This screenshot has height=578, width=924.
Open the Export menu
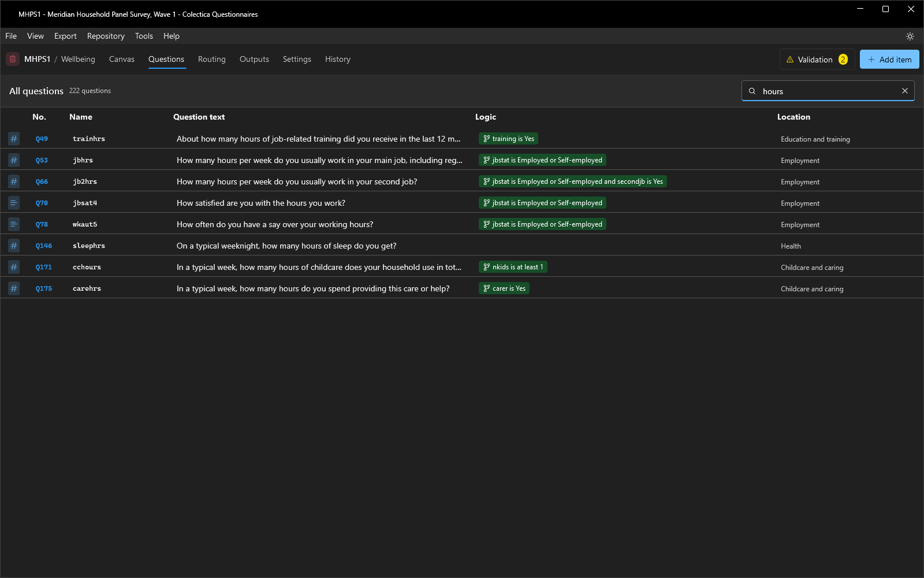[65, 36]
